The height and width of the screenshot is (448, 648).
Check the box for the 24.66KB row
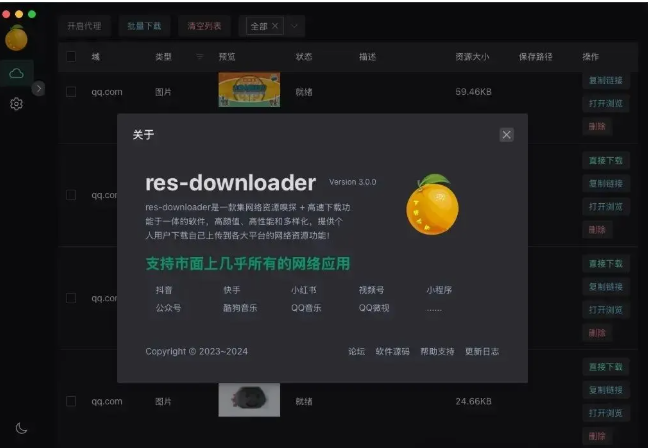point(71,401)
